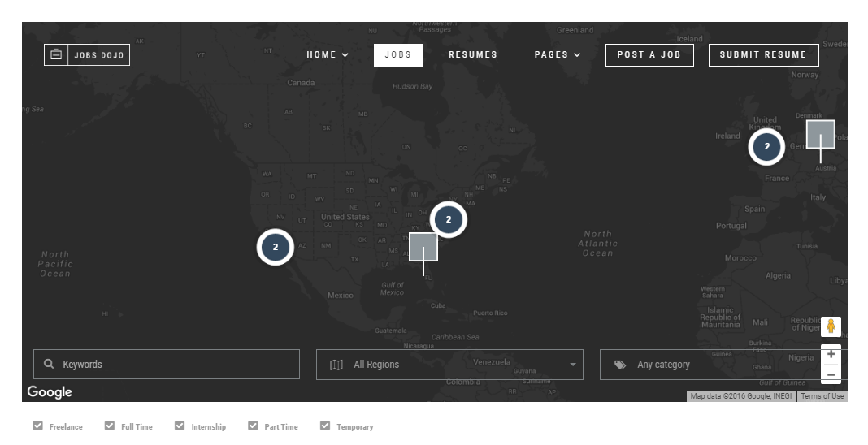Open the Any category dropdown

click(x=723, y=365)
